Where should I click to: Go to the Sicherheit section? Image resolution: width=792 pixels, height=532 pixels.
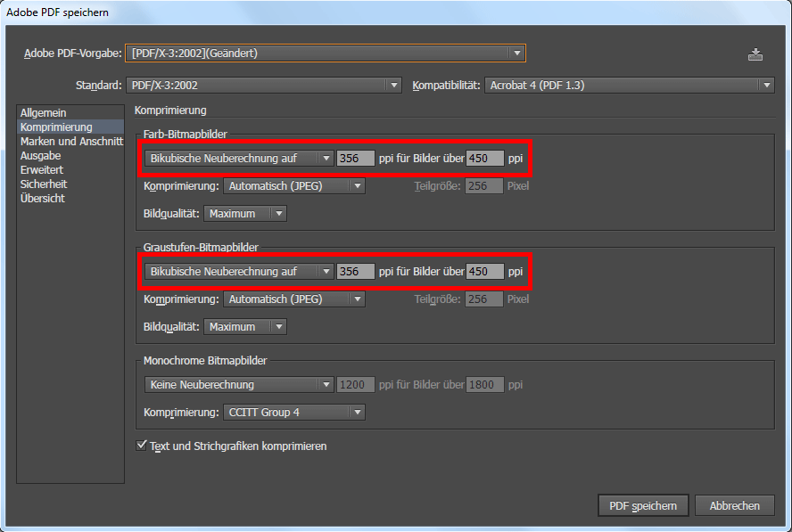[44, 184]
